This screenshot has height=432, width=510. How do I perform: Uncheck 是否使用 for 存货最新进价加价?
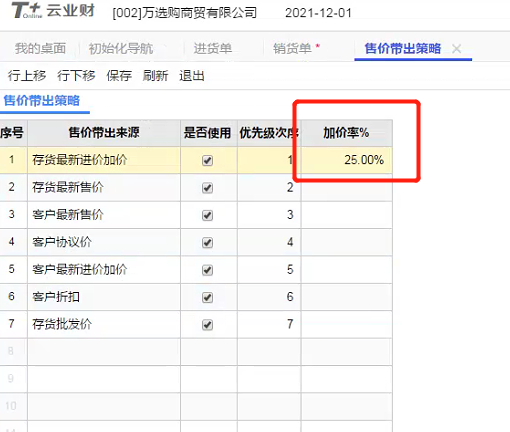(x=207, y=160)
